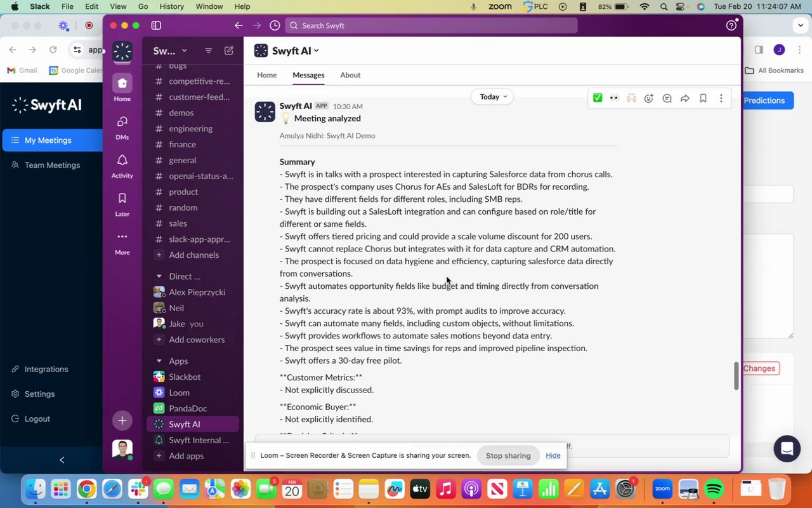
Task: Open the user avatar in Slack rail
Action: click(122, 450)
